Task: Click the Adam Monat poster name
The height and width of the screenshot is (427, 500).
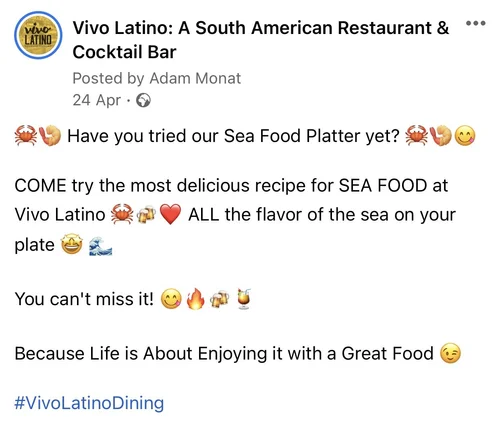Action: [x=195, y=79]
